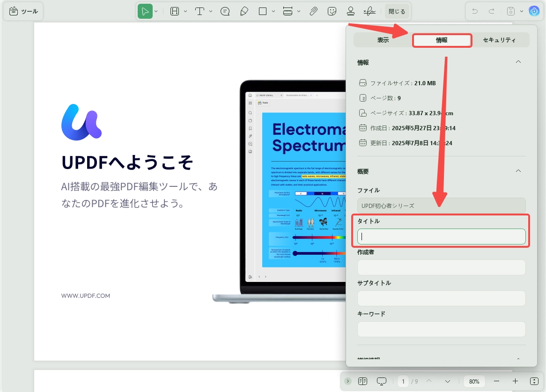
Task: Open the page layout view icon
Action: pyautogui.click(x=362, y=381)
